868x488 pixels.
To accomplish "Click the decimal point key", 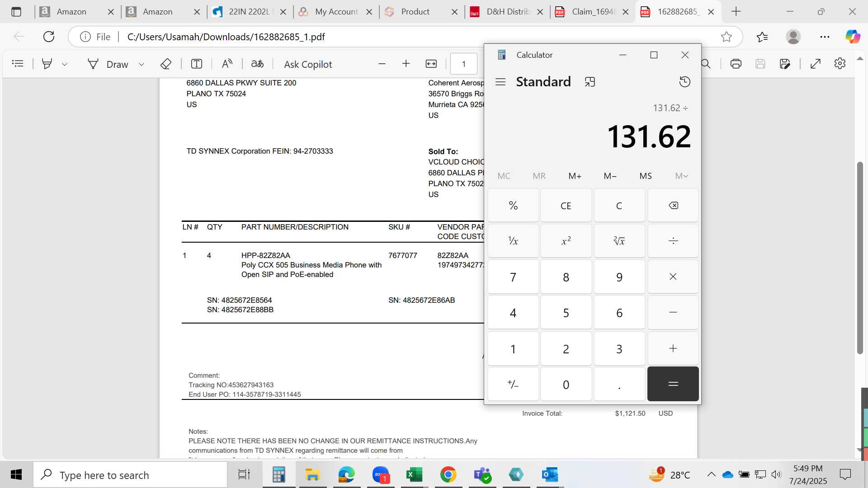I will tap(619, 385).
